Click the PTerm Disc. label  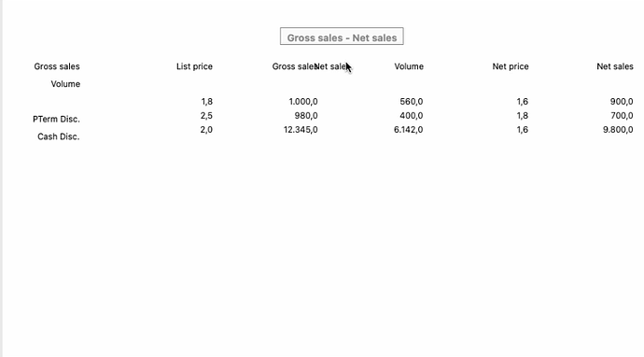click(x=56, y=120)
